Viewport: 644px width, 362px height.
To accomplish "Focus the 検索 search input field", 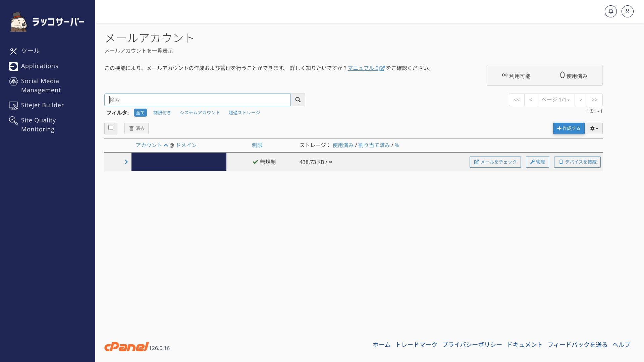I will (x=197, y=100).
